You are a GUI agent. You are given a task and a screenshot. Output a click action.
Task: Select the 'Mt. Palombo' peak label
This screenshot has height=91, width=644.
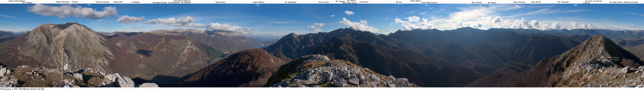(x=28, y=3)
